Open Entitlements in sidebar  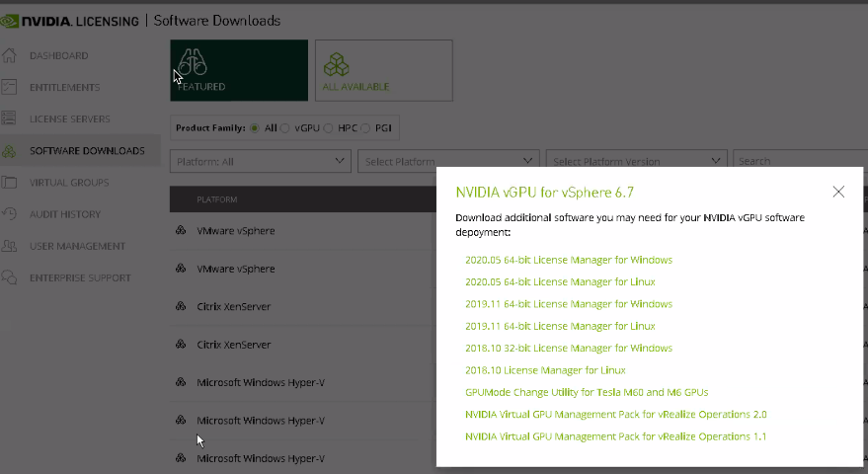[65, 88]
